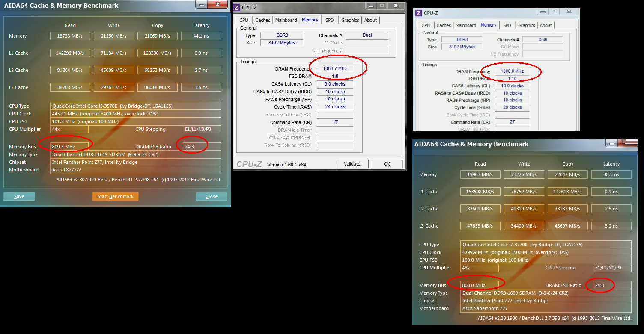Click the 4799.9 MHz CPU Clock field
This screenshot has height=334, width=644.
546,252
